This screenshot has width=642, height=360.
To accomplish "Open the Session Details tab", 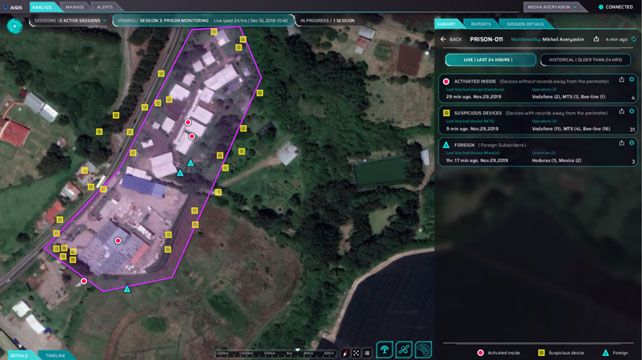I will (525, 24).
